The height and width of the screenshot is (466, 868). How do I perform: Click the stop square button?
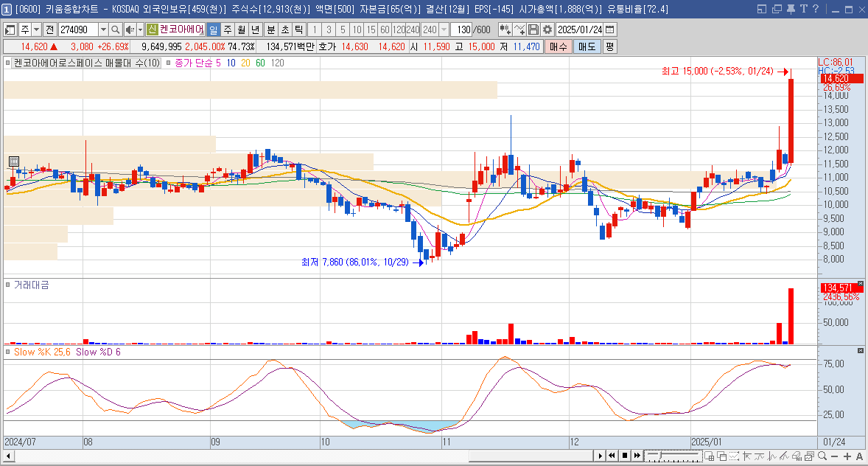[x=624, y=456]
